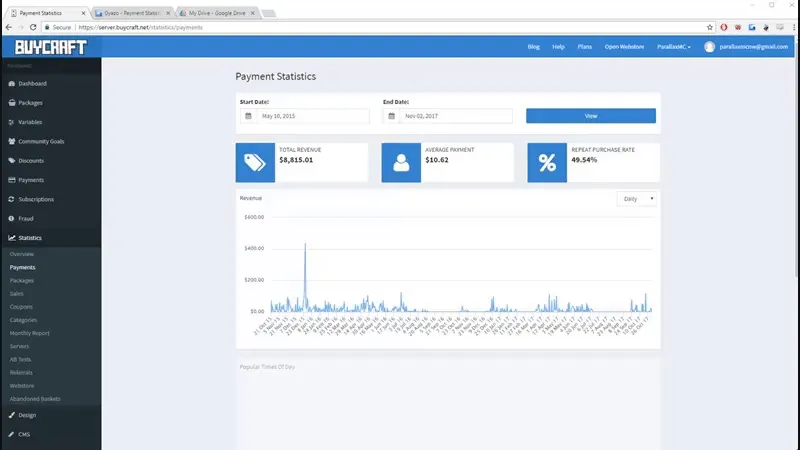Open the Plans link

tap(585, 47)
